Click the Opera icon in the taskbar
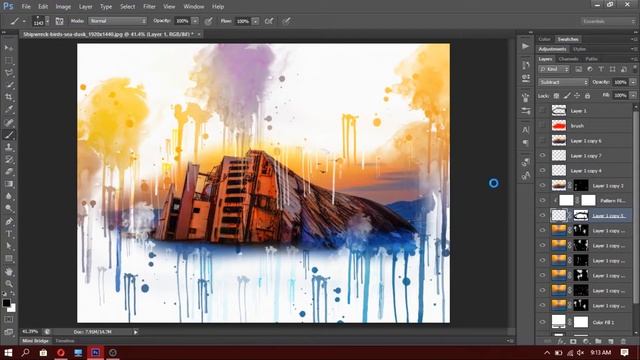This screenshot has width=640, height=360. point(61,353)
